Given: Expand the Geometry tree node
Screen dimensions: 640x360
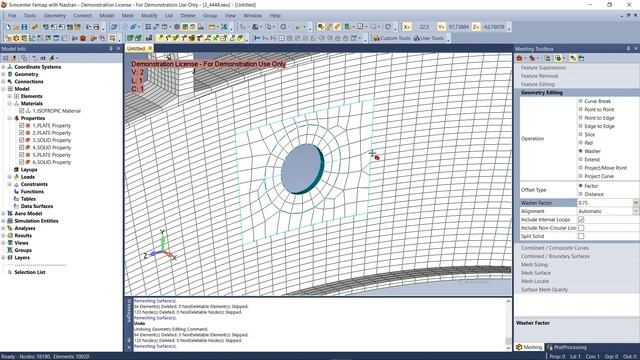Looking at the screenshot, I should tap(3, 74).
